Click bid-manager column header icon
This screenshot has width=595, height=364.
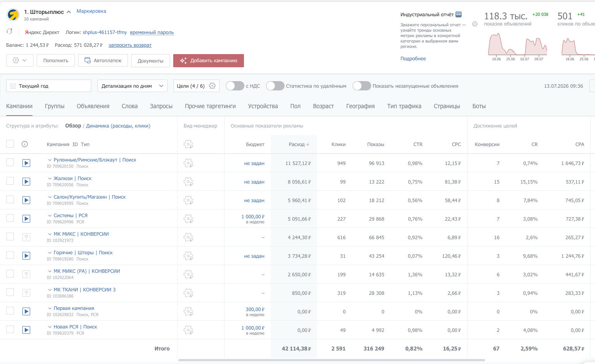tap(188, 145)
